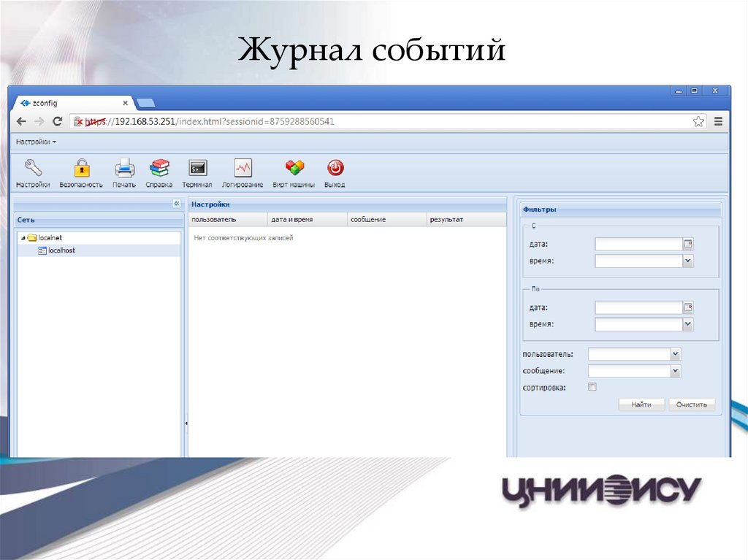Open the start время dropdown under С
Viewport: 748px width, 560px height.
pyautogui.click(x=687, y=261)
